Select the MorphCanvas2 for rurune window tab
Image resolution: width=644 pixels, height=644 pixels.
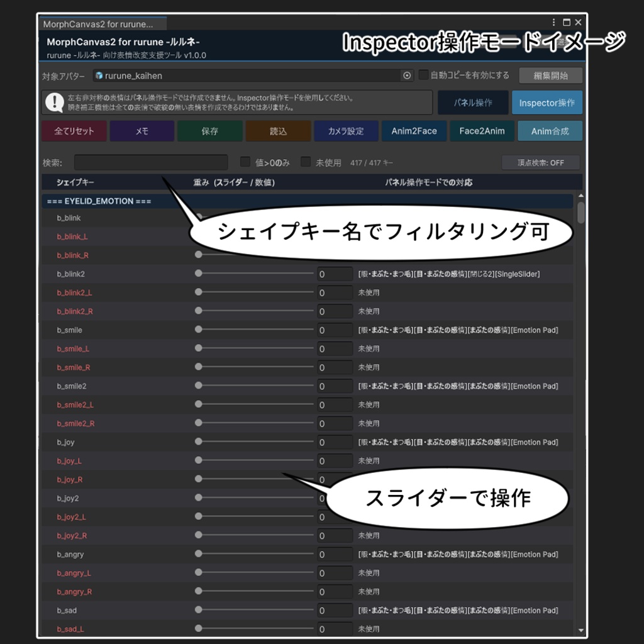coord(103,24)
